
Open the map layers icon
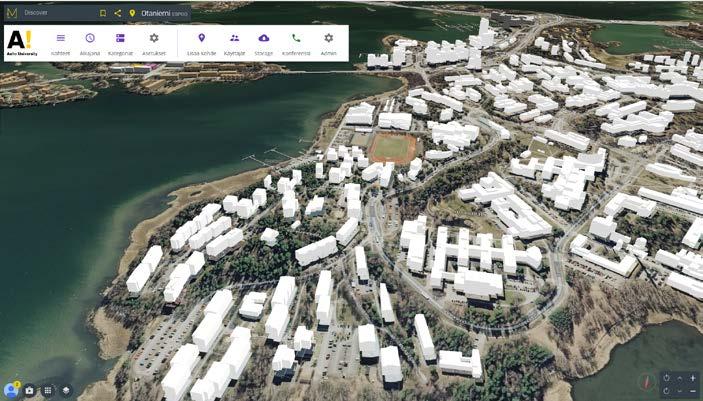point(66,391)
